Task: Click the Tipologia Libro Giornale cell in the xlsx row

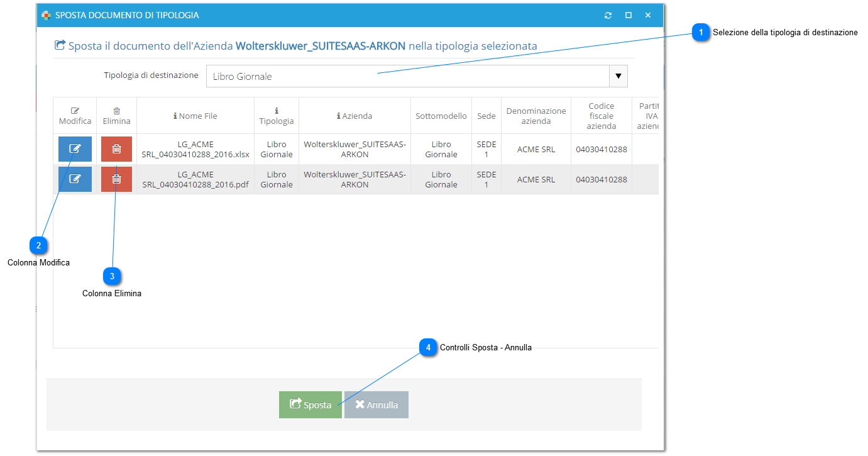Action: 277,149
